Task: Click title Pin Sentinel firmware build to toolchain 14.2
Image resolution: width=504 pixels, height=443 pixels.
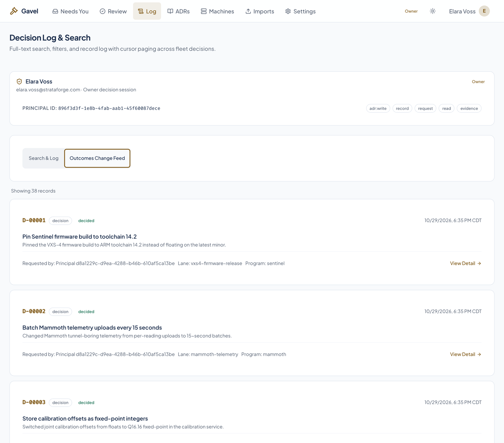Action: tap(79, 237)
